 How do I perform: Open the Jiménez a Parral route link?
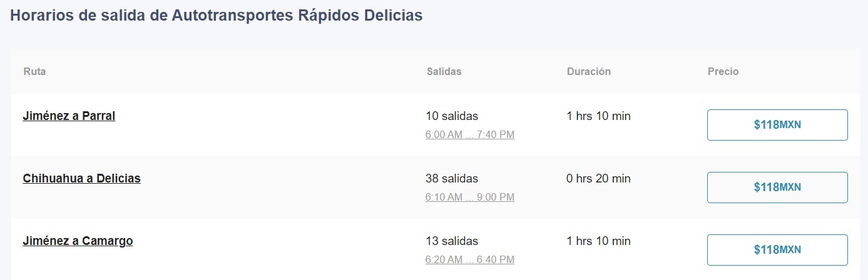(x=69, y=116)
